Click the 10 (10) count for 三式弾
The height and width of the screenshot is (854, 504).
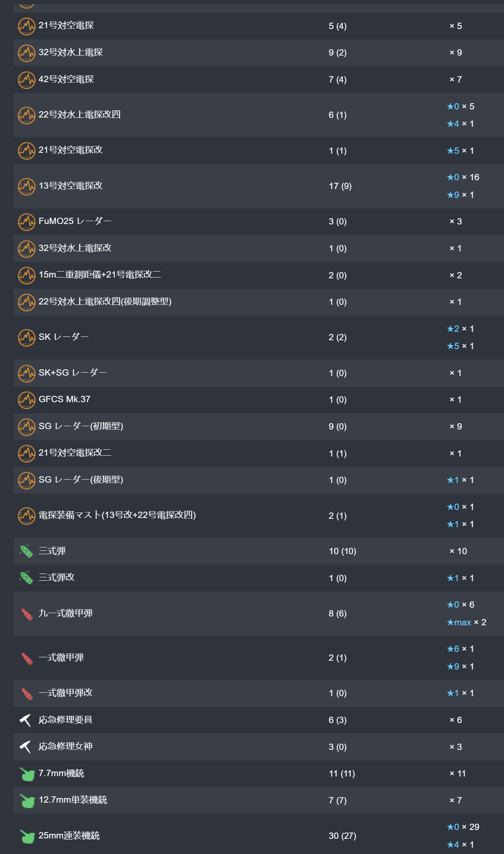pyautogui.click(x=342, y=551)
